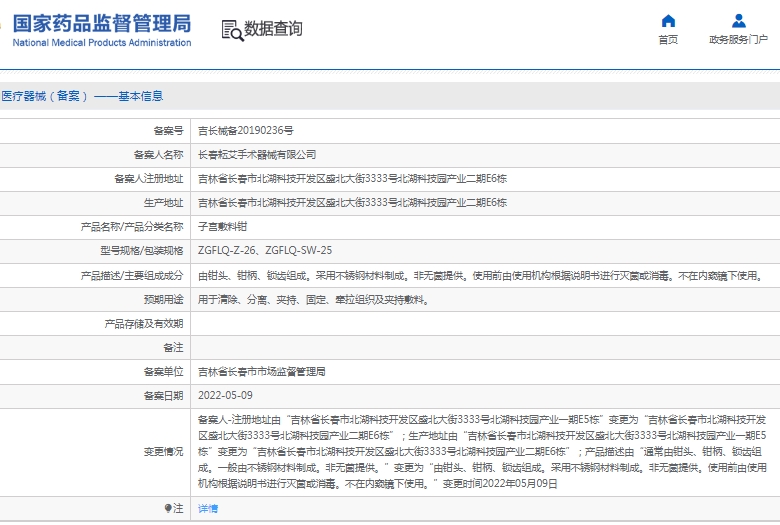Open the 详情 details link
Image resolution: width=780 pixels, height=525 pixels.
208,509
